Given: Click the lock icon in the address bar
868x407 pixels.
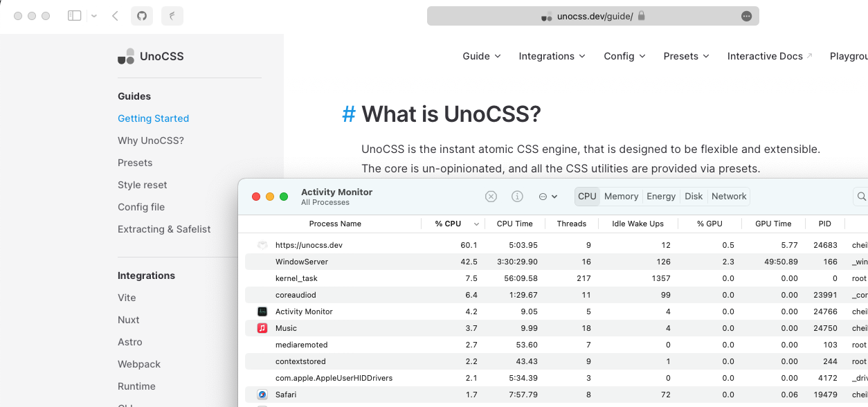Looking at the screenshot, I should pos(642,15).
